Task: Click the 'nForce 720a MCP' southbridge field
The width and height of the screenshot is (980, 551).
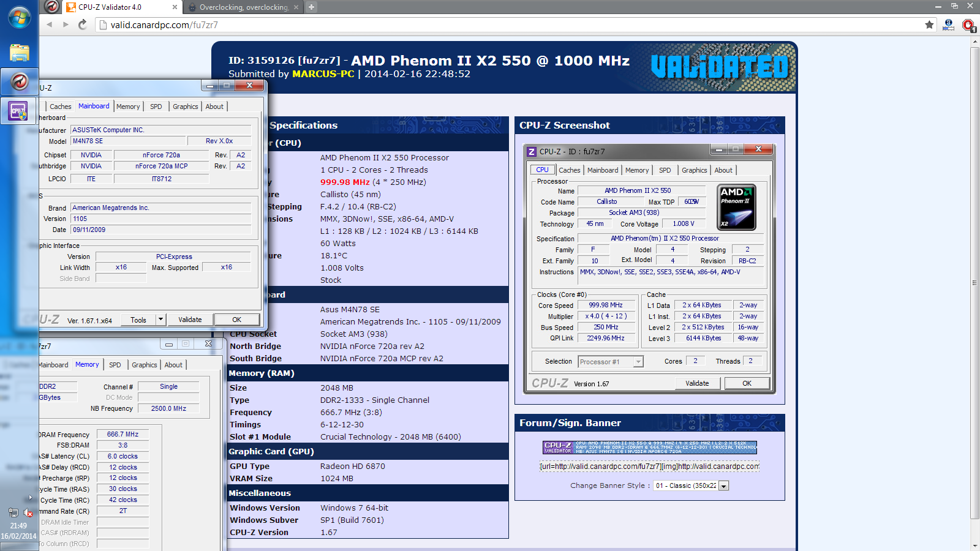Action: [x=162, y=166]
